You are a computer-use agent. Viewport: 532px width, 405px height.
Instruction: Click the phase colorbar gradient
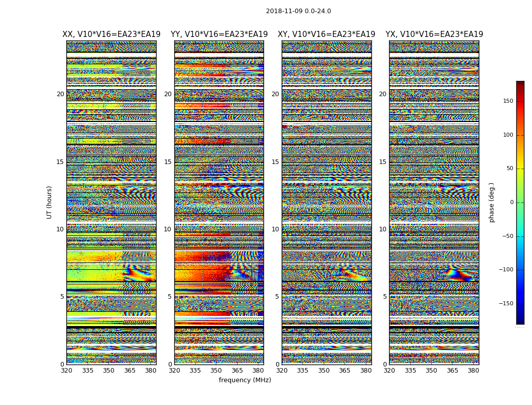tap(520, 202)
